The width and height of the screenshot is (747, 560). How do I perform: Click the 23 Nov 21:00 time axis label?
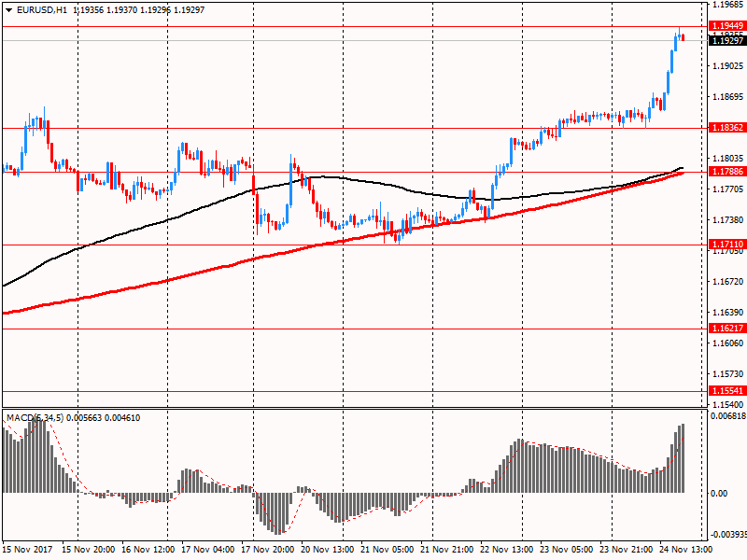click(x=627, y=550)
